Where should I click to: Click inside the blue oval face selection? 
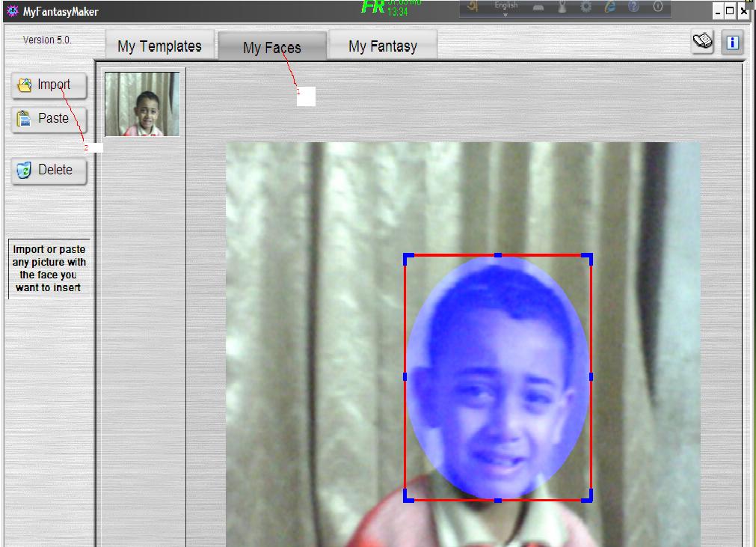click(x=497, y=377)
